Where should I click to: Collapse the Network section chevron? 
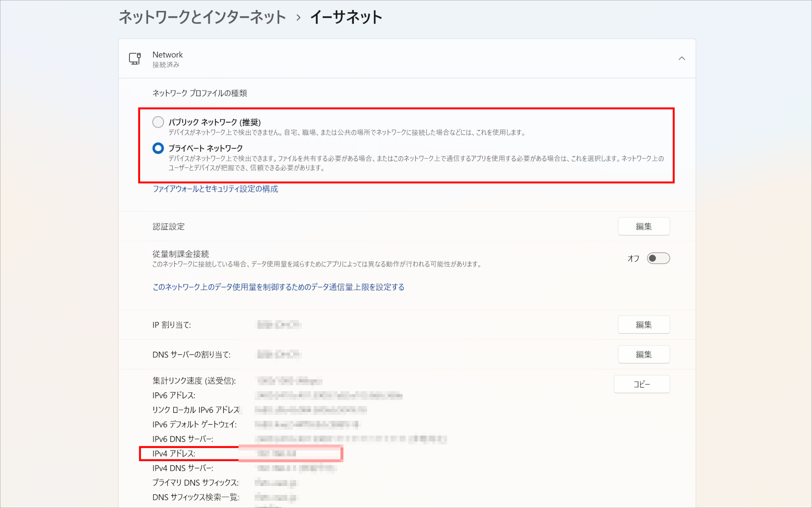pyautogui.click(x=681, y=58)
